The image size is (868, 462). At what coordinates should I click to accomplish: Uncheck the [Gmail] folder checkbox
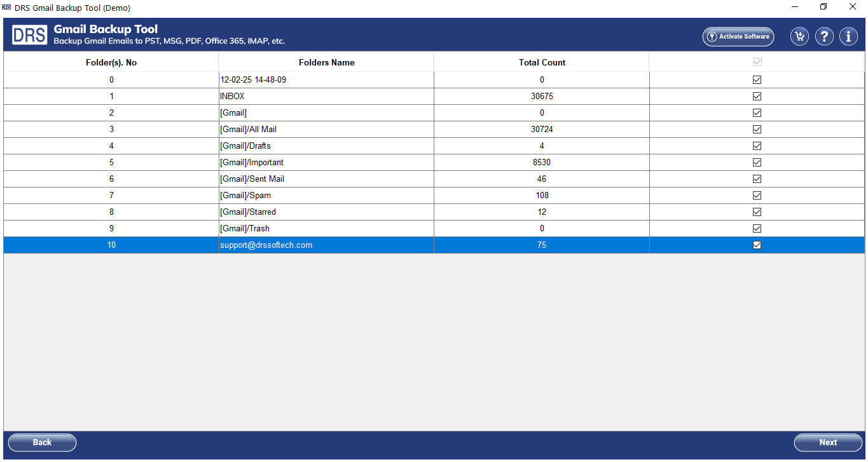pos(757,113)
